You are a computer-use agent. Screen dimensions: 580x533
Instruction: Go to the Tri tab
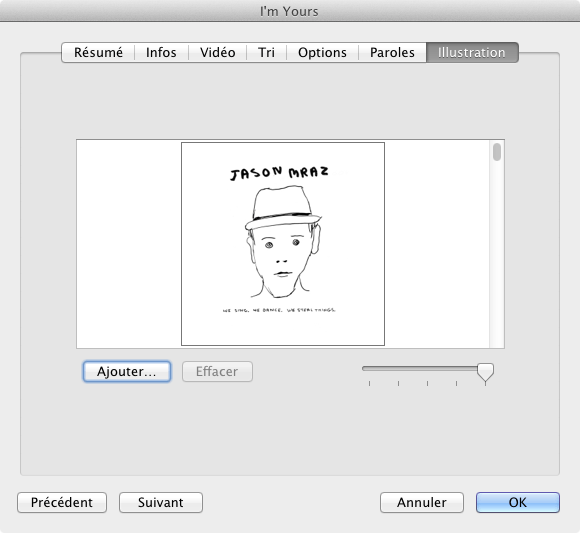click(x=266, y=53)
